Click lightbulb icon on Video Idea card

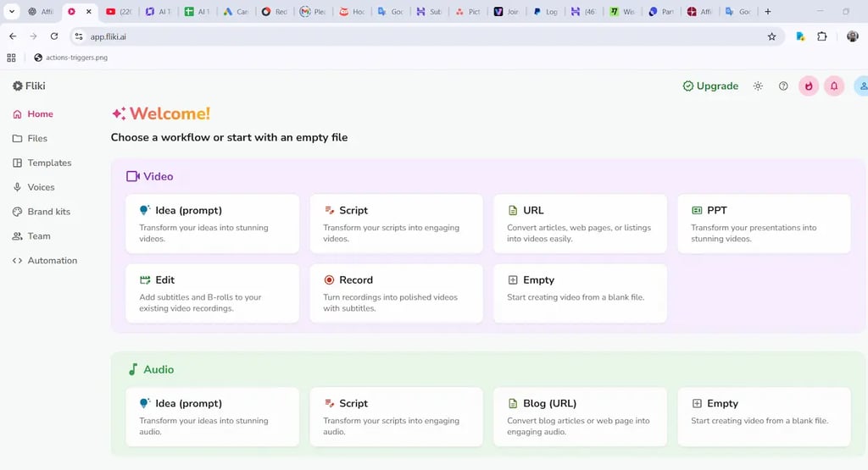(x=144, y=210)
